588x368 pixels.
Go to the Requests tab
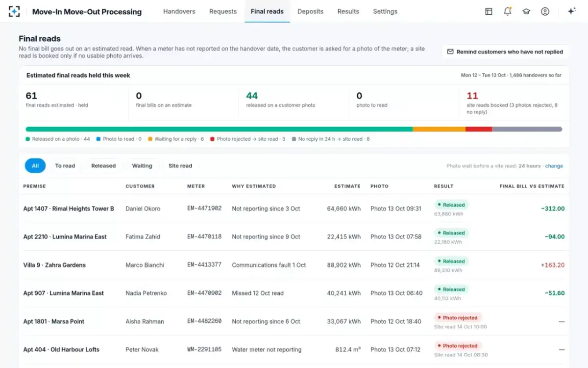click(x=223, y=11)
